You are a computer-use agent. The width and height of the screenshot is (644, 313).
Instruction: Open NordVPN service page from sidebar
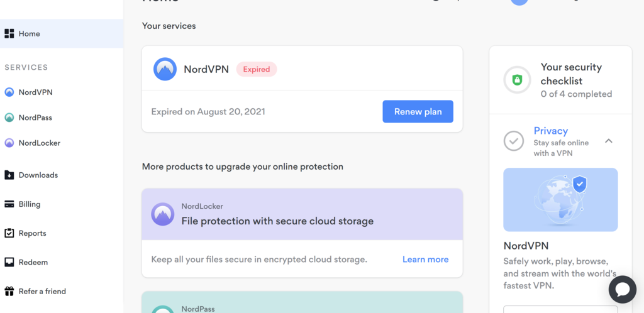click(x=36, y=92)
